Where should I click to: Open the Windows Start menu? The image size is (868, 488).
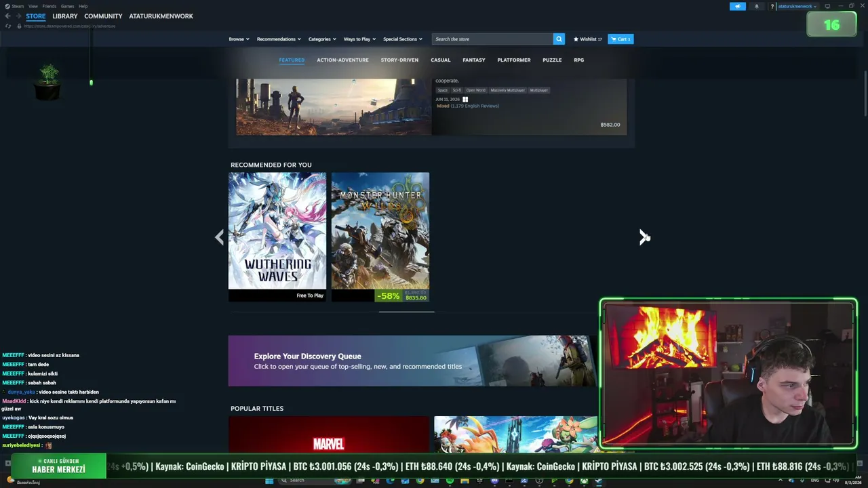[x=269, y=481]
